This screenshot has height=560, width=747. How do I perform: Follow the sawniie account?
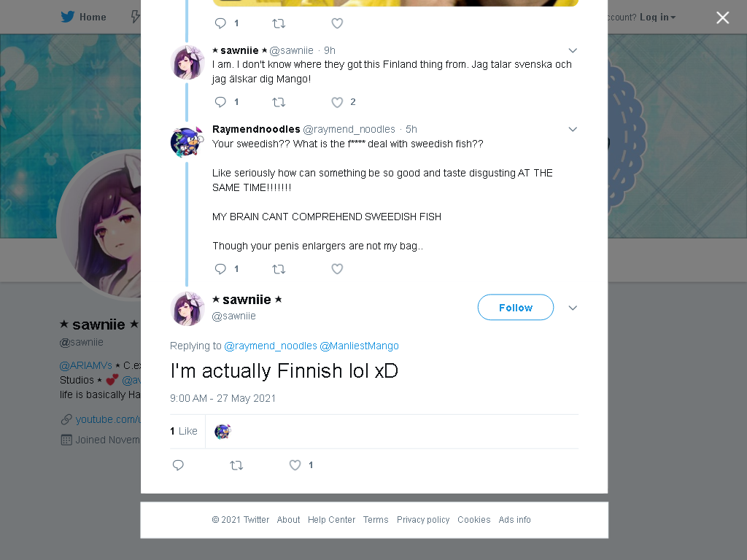click(x=516, y=308)
